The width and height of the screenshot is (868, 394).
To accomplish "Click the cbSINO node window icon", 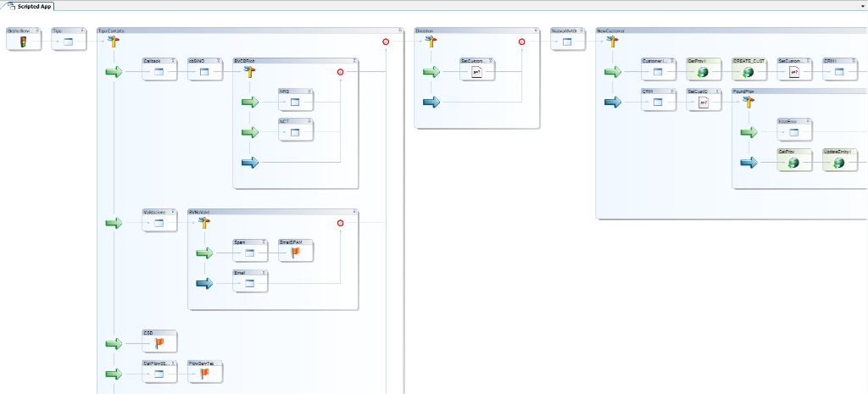I will click(204, 72).
